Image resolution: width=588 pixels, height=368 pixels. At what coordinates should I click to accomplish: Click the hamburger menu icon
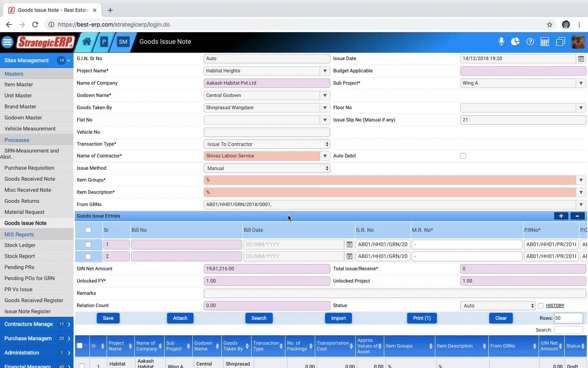click(x=7, y=42)
